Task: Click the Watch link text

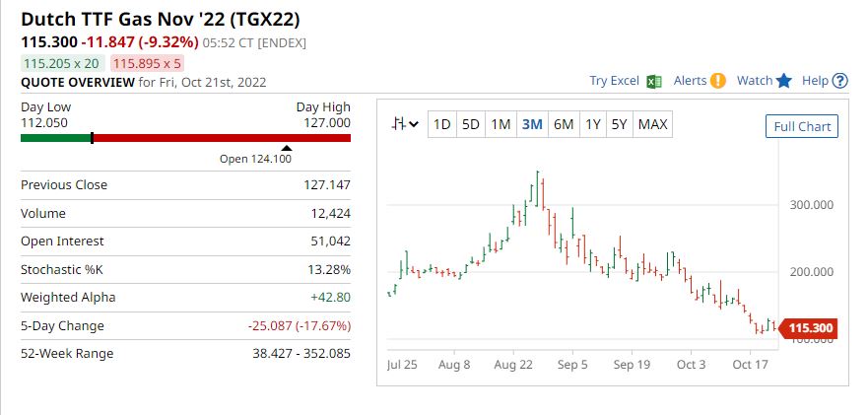Action: [755, 81]
